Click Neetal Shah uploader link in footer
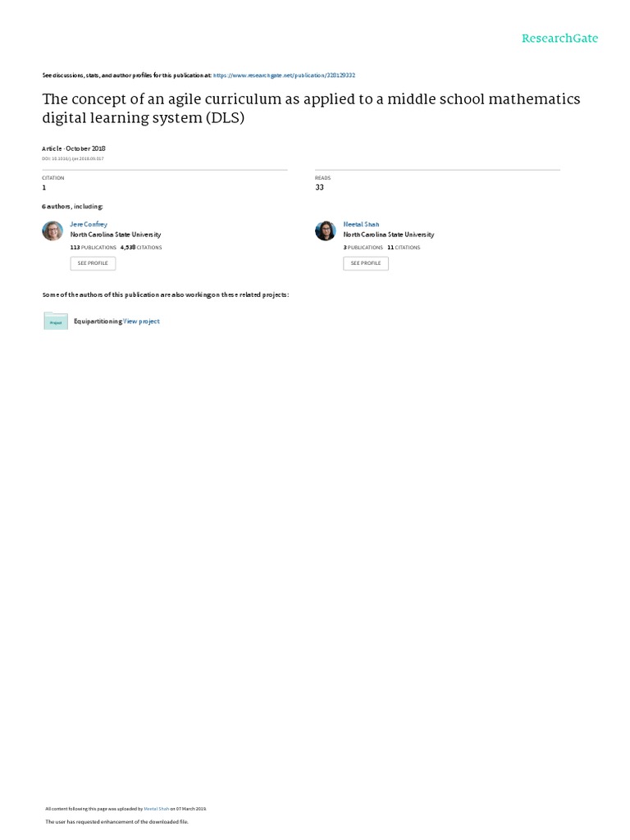630x840 pixels. [157, 808]
